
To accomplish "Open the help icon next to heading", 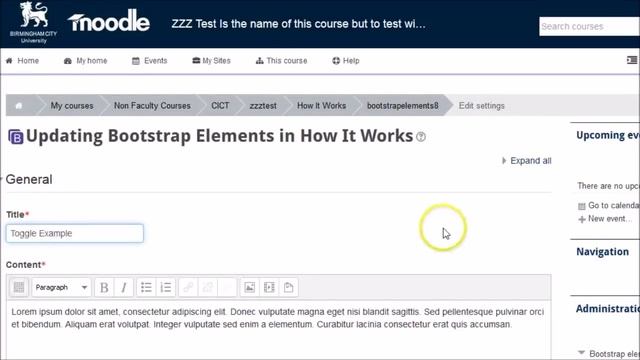I will pos(421,137).
